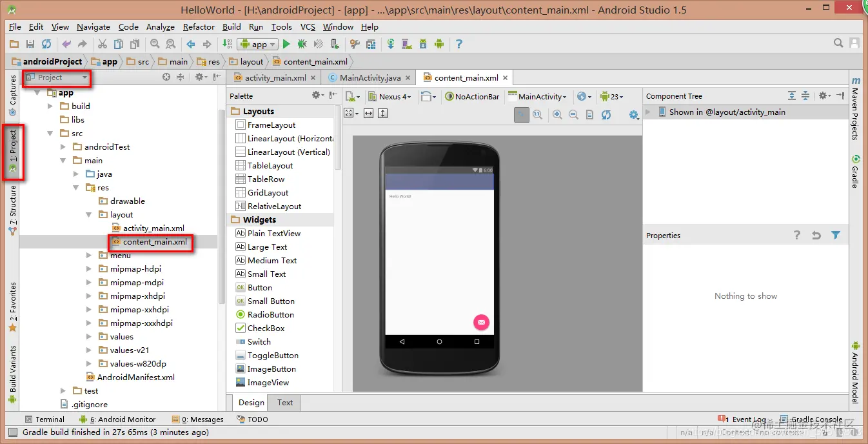
Task: Click the Debug app bug icon
Action: click(x=302, y=45)
